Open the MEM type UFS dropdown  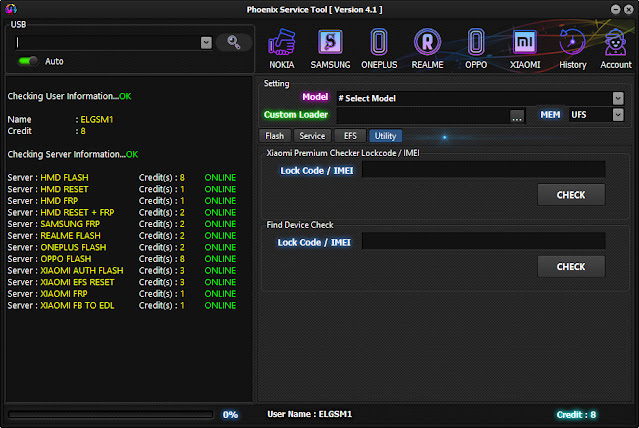618,115
